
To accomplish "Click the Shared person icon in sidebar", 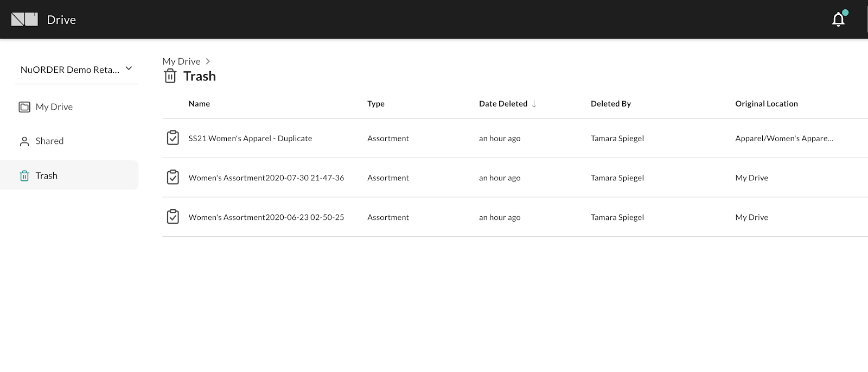I will tap(24, 141).
